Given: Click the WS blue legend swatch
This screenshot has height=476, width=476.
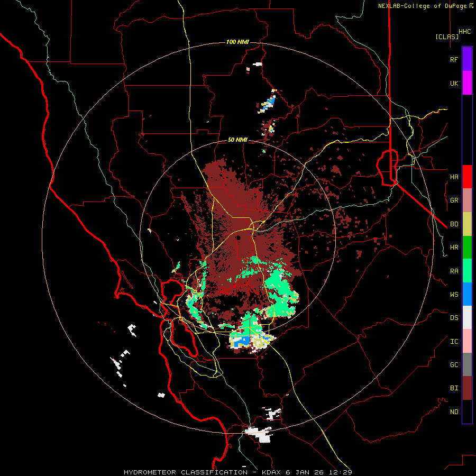Looking at the screenshot, I should pyautogui.click(x=467, y=294).
